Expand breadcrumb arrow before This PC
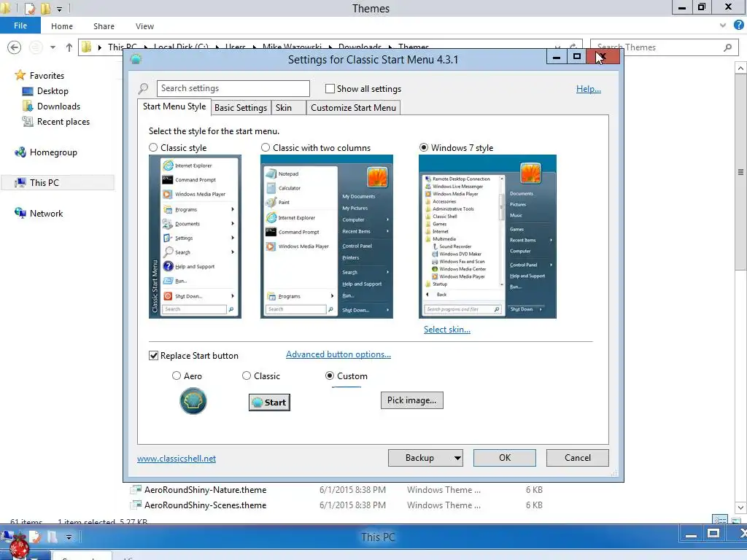 click(99, 47)
